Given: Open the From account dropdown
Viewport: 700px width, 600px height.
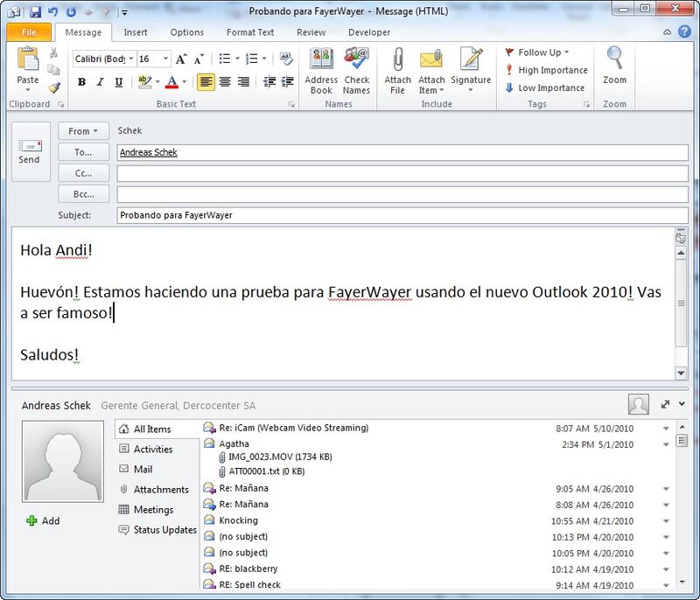Looking at the screenshot, I should (x=83, y=131).
